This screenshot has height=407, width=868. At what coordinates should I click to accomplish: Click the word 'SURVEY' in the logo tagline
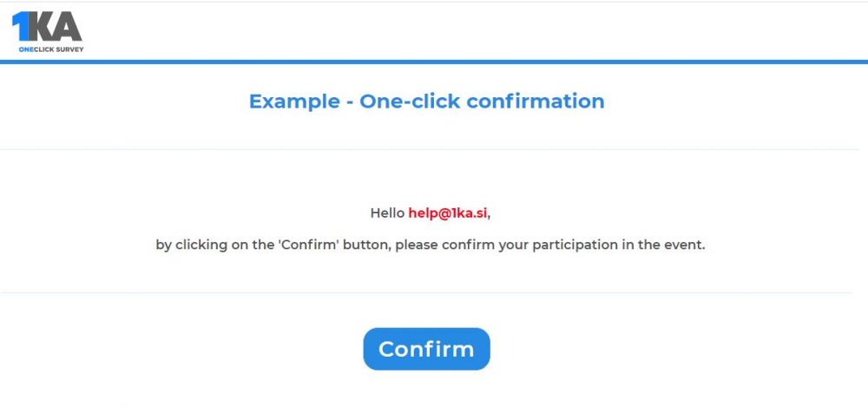click(x=71, y=49)
